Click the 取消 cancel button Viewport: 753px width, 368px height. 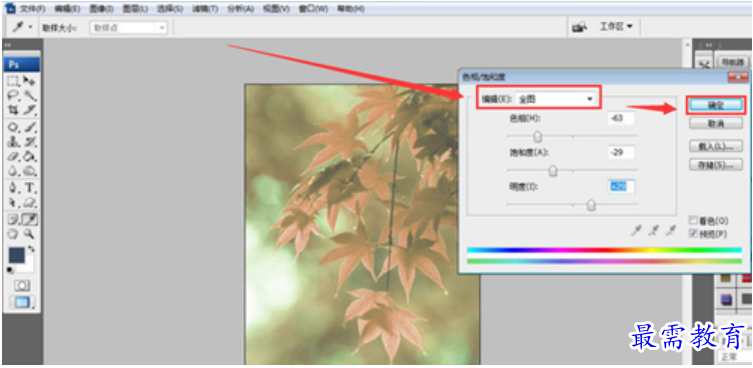click(716, 124)
